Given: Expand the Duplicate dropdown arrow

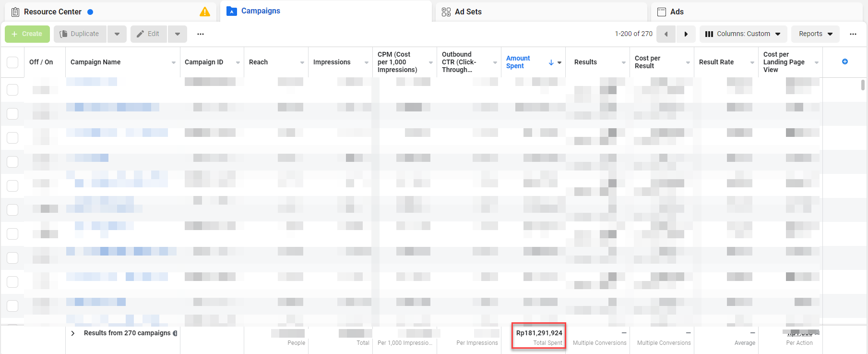Looking at the screenshot, I should (x=117, y=34).
